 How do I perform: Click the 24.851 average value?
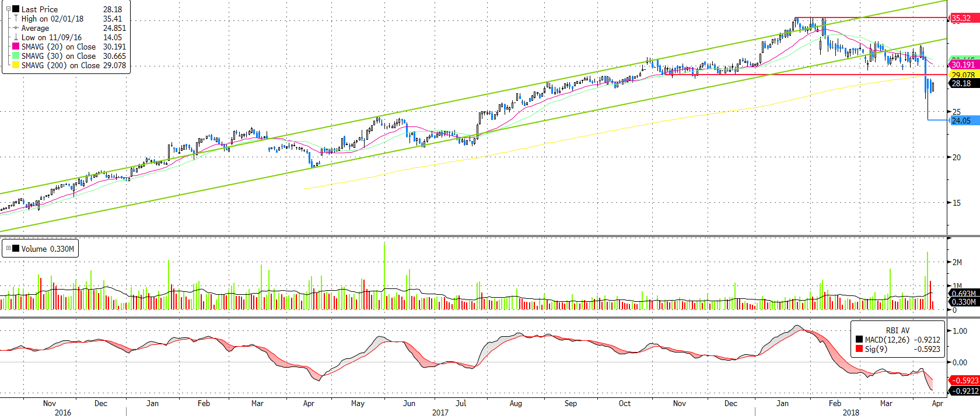(x=114, y=28)
